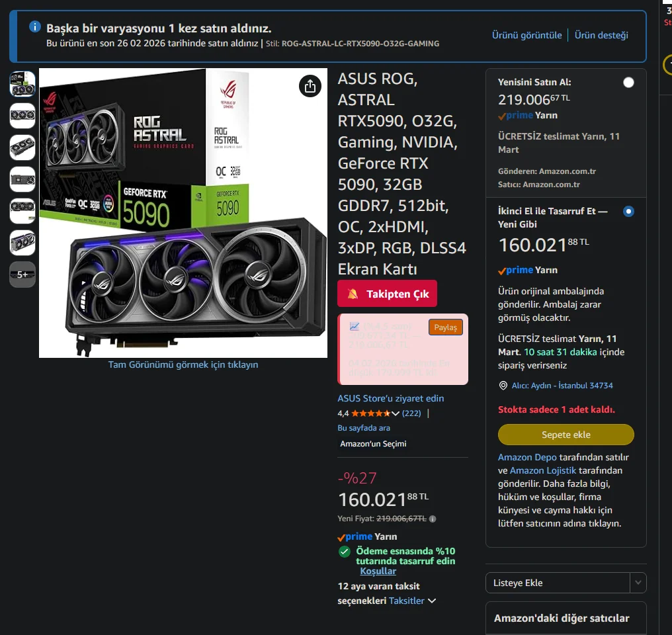Click the orange Paylaş button
Viewport: 672px width, 635px height.
[445, 327]
